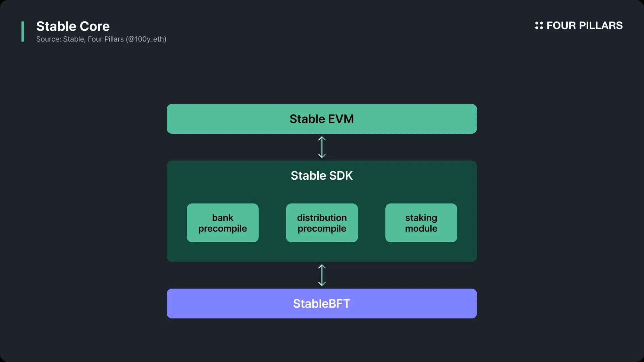Click the Four Pillars dots logo icon
The height and width of the screenshot is (362, 644).
(539, 25)
